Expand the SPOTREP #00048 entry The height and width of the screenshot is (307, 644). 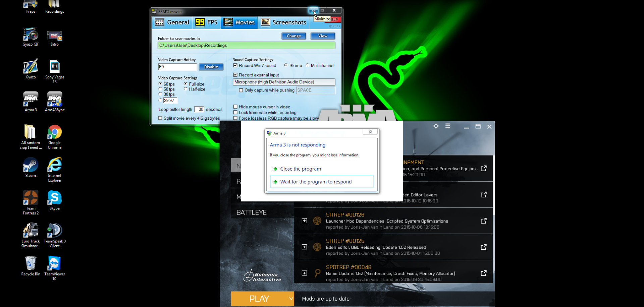tap(304, 273)
